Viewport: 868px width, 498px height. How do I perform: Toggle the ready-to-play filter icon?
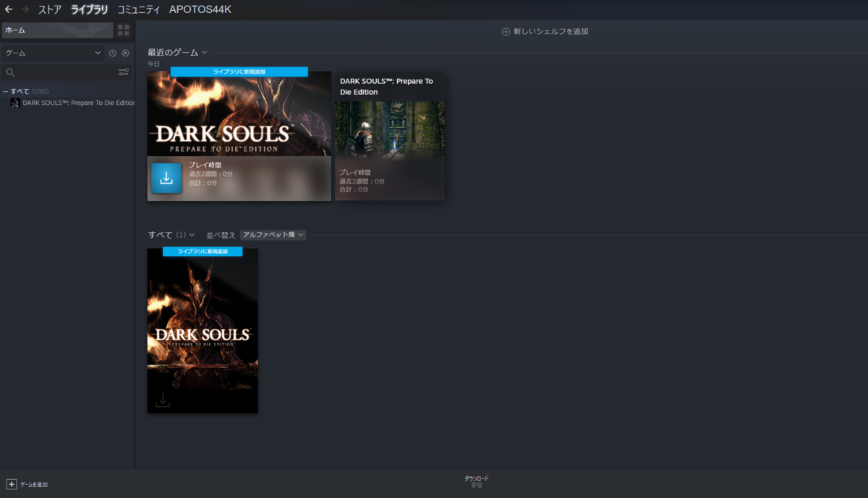[125, 53]
